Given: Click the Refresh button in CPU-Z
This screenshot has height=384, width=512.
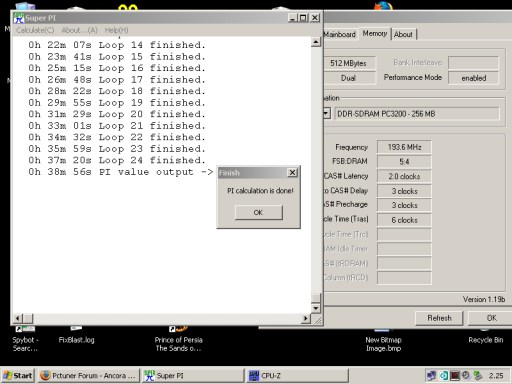Looking at the screenshot, I should pos(439,318).
